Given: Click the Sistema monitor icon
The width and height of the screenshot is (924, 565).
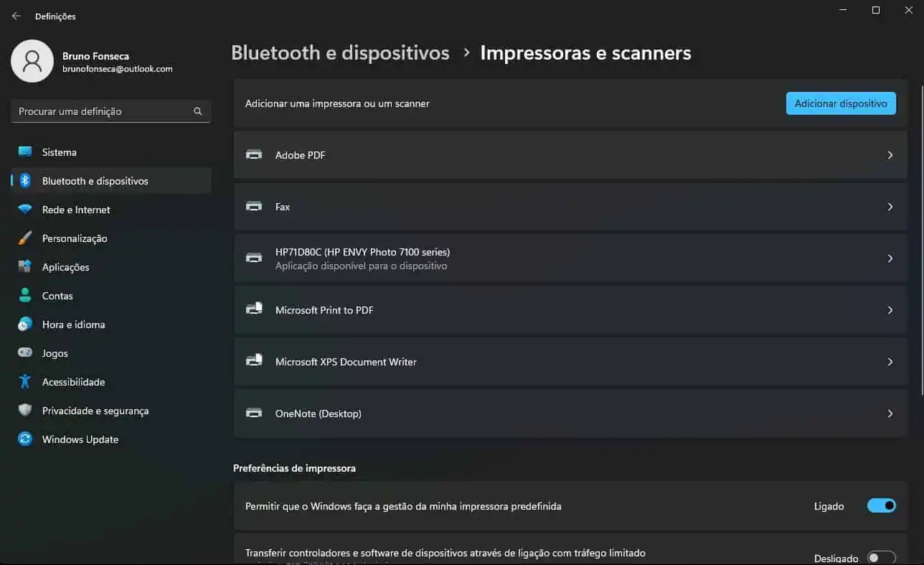Looking at the screenshot, I should coord(25,152).
